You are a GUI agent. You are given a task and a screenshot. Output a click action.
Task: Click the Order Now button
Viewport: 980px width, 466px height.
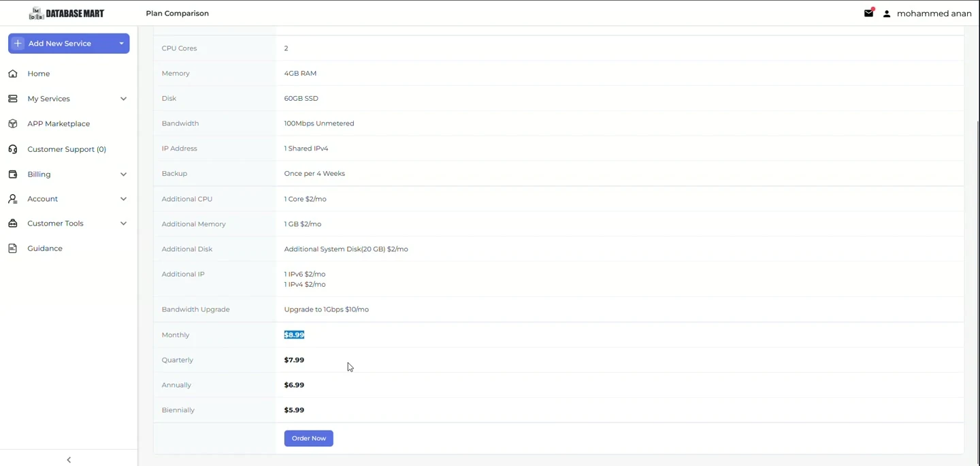(309, 438)
